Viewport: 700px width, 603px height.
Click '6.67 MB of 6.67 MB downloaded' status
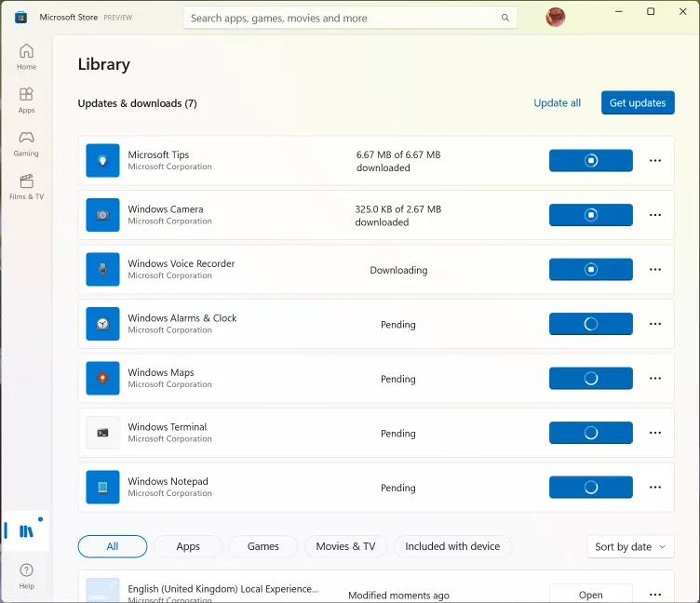point(398,161)
